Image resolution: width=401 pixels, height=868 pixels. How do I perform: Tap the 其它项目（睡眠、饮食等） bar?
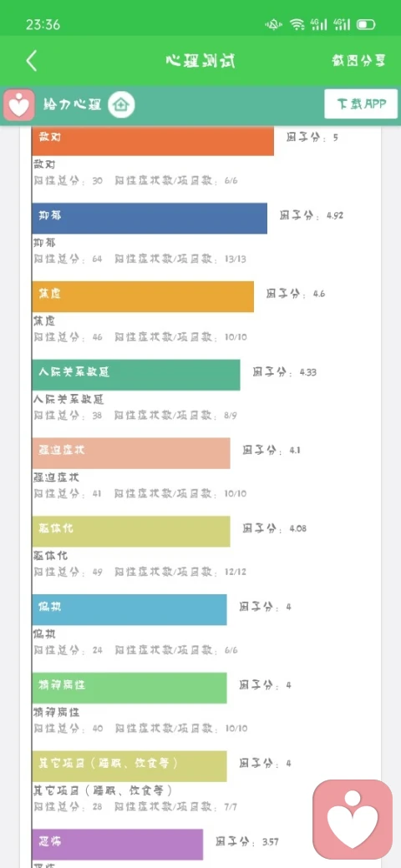click(x=129, y=766)
